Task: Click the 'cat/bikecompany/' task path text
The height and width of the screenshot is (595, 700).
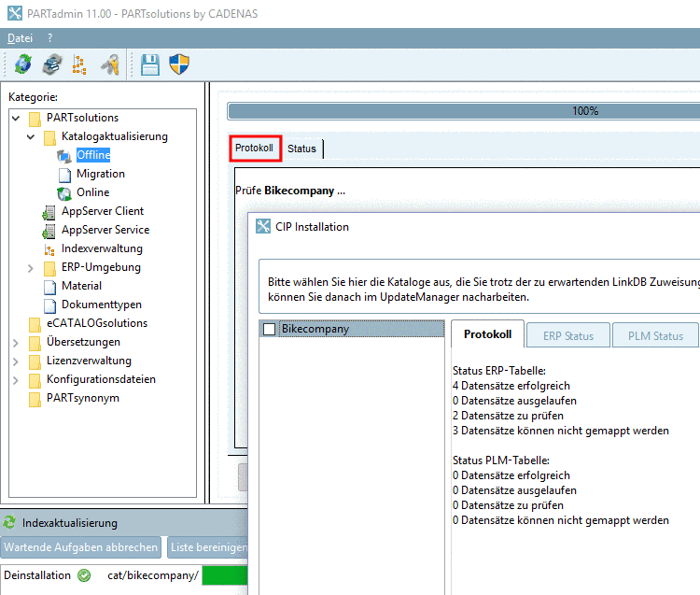Action: (153, 575)
